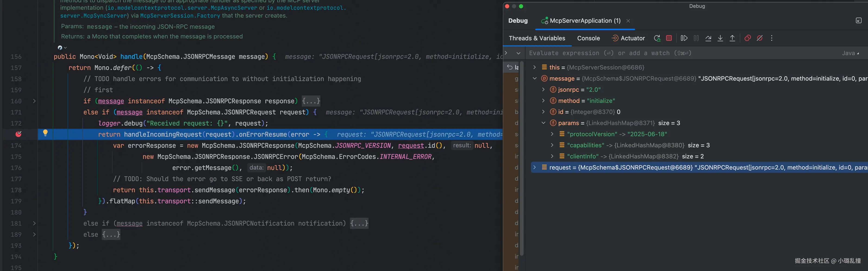This screenshot has height=271, width=868.
Task: Toggle rendered doc comment icon above handle method
Action: [60, 47]
